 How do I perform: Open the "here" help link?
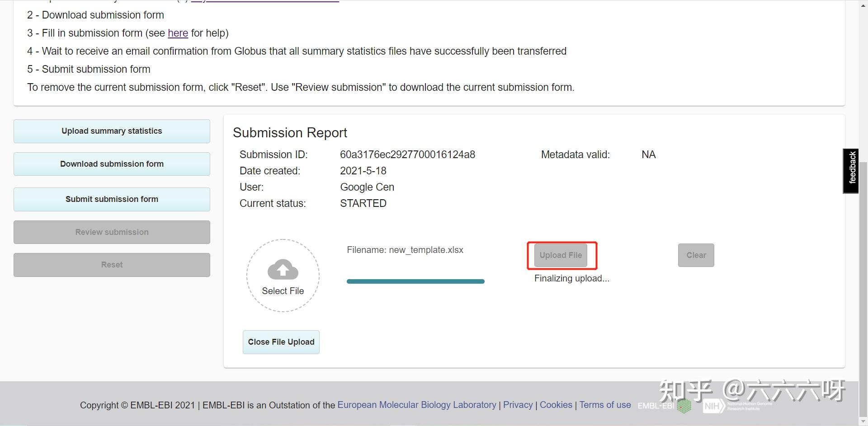178,33
